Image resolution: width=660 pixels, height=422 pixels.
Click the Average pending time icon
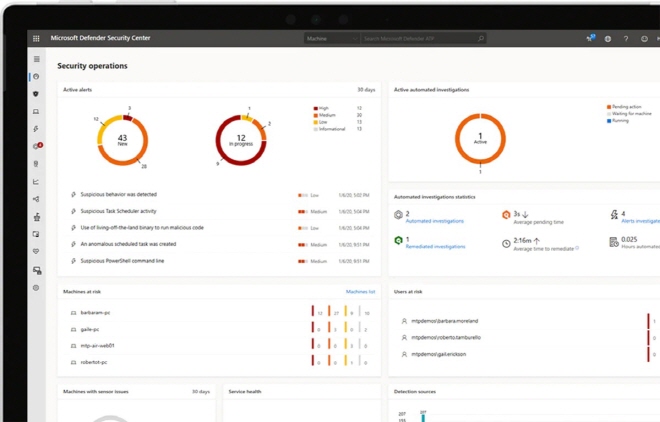coord(506,215)
